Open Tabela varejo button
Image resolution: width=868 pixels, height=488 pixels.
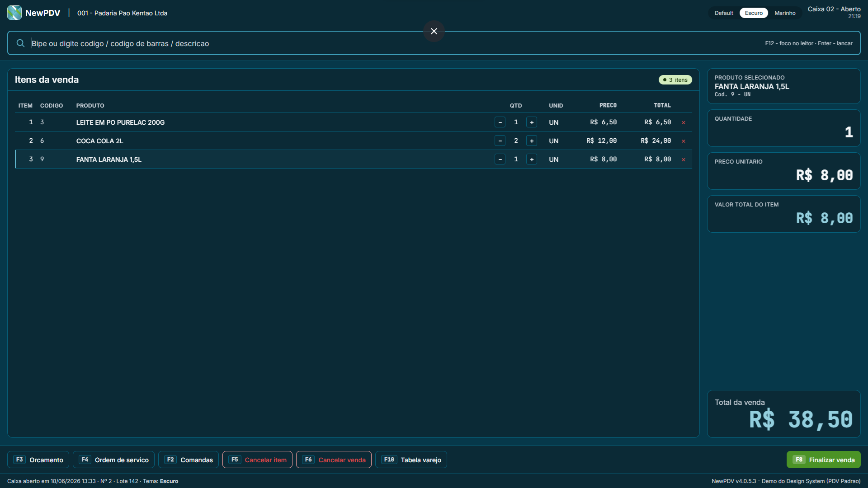411,460
